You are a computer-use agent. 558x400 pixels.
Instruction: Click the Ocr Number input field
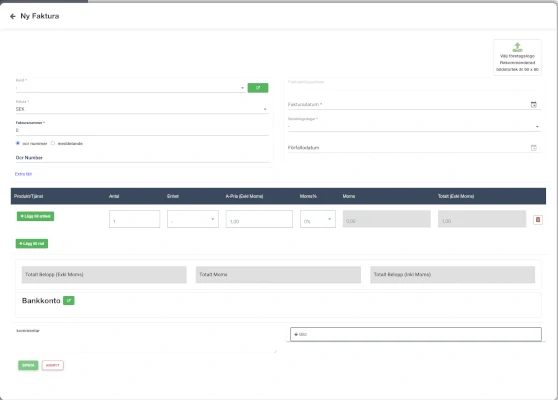click(142, 158)
